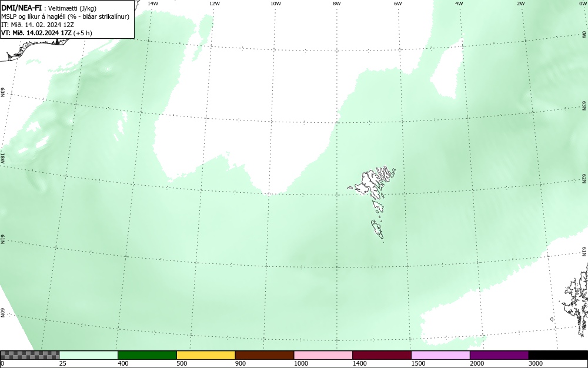Image resolution: width=588 pixels, height=368 pixels.
Task: Click the "14W" longitude label
Action: (153, 4)
